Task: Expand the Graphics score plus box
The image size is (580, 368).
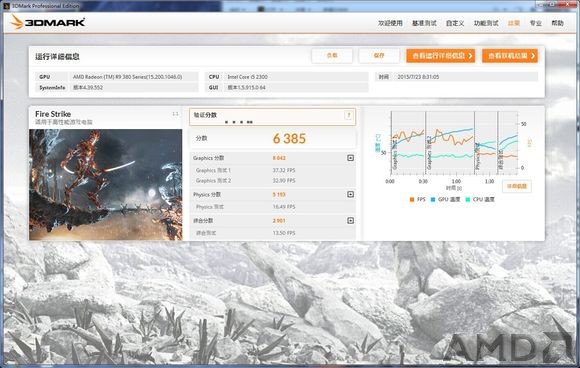Action: pos(350,158)
